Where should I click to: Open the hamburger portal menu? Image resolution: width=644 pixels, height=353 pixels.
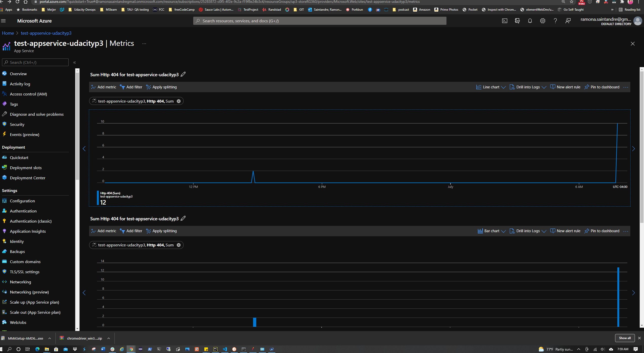[4, 21]
